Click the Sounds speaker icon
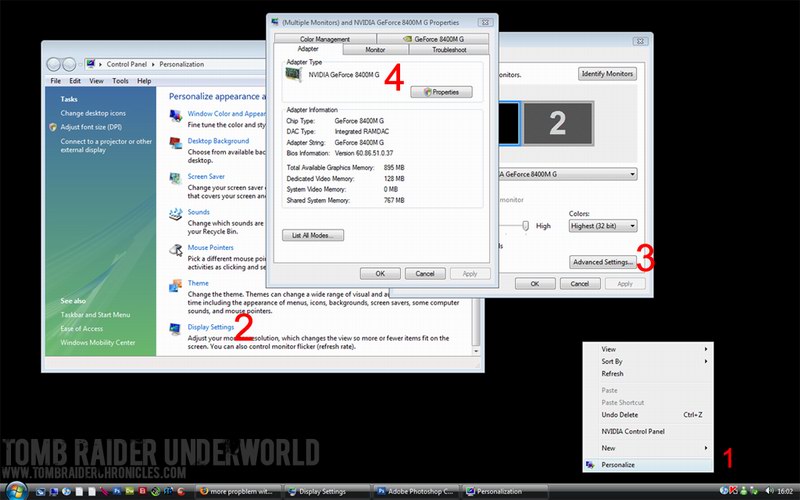The width and height of the screenshot is (800, 500). tap(176, 214)
